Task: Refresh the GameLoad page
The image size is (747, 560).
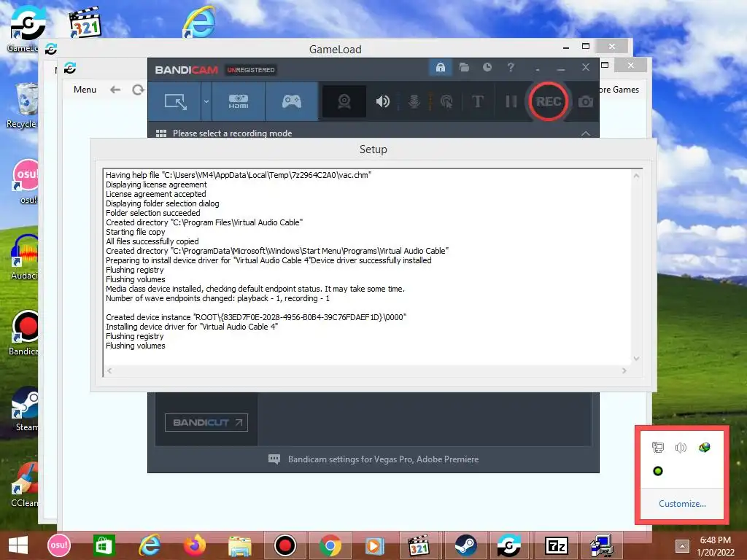Action: (x=138, y=90)
